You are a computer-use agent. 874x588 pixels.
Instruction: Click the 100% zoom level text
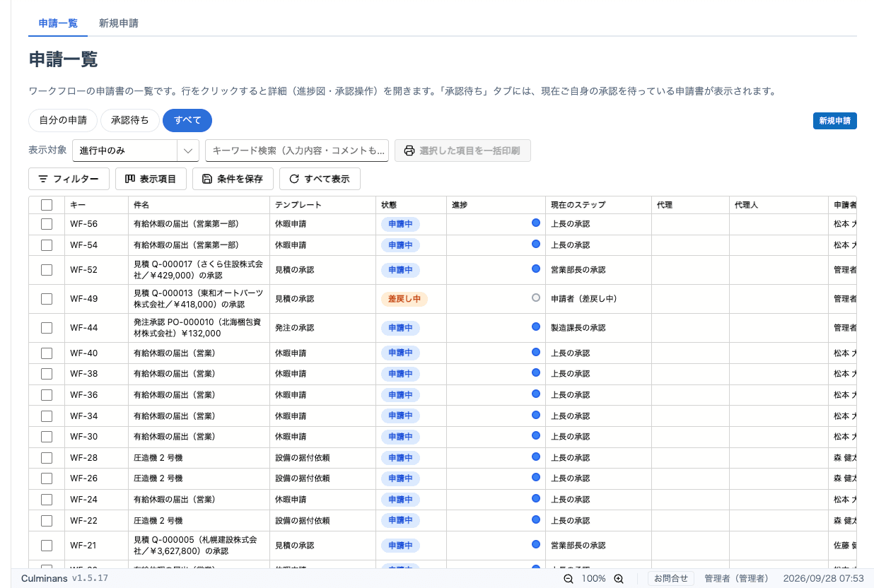594,578
